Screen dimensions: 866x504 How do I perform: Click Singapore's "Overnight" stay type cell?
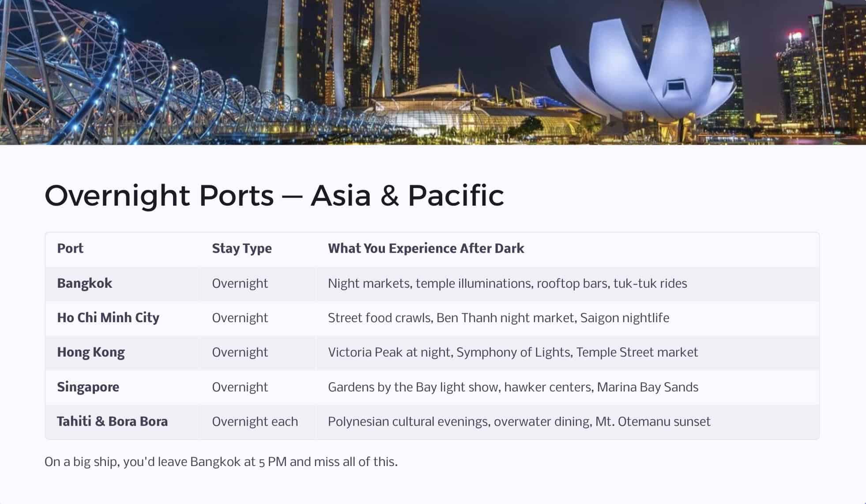coord(240,387)
